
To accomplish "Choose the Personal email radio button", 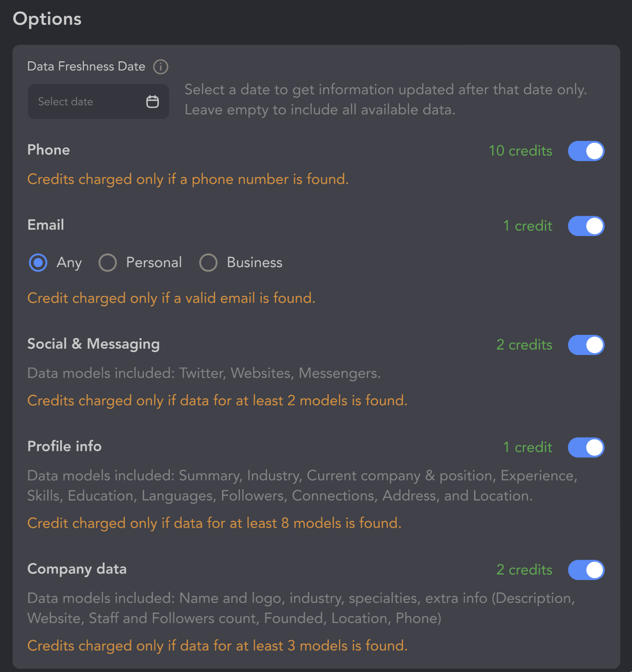I will (108, 263).
